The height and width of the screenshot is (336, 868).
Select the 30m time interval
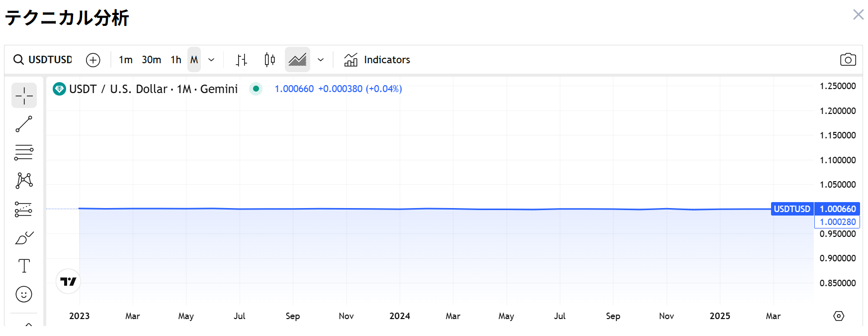151,60
